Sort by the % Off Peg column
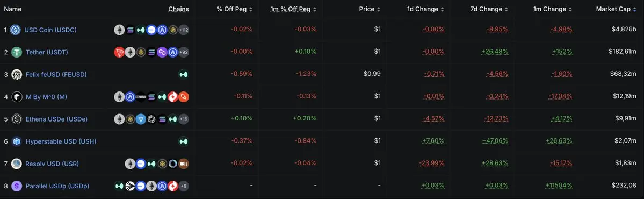 (235, 9)
